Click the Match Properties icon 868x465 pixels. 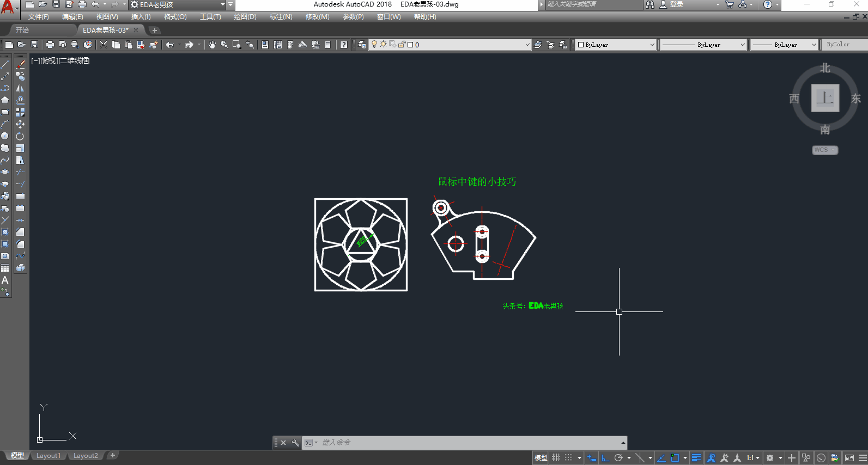point(153,45)
